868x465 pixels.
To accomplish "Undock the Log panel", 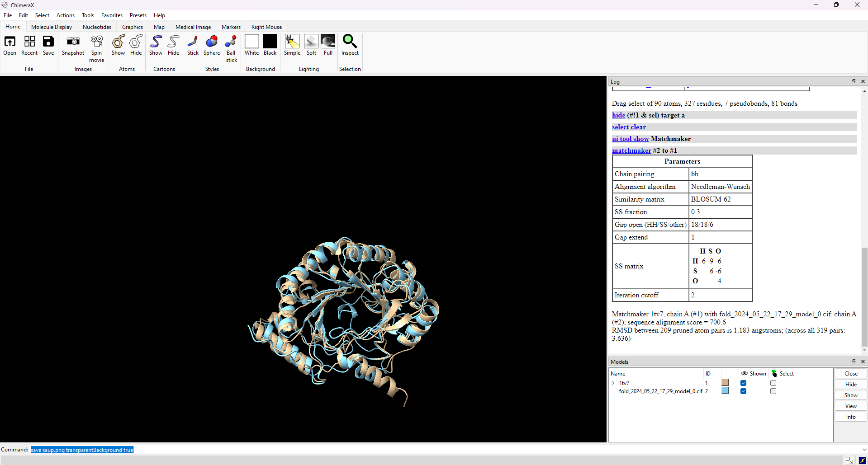I will click(854, 81).
